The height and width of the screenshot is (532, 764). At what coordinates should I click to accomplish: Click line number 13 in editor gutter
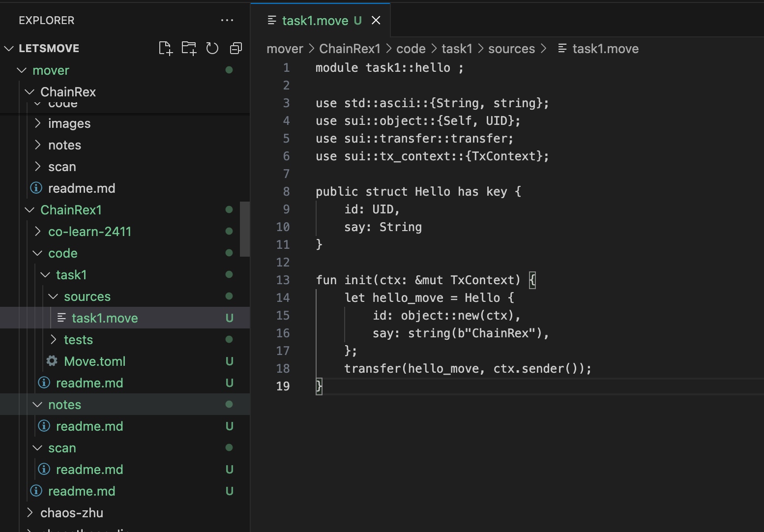click(x=283, y=280)
